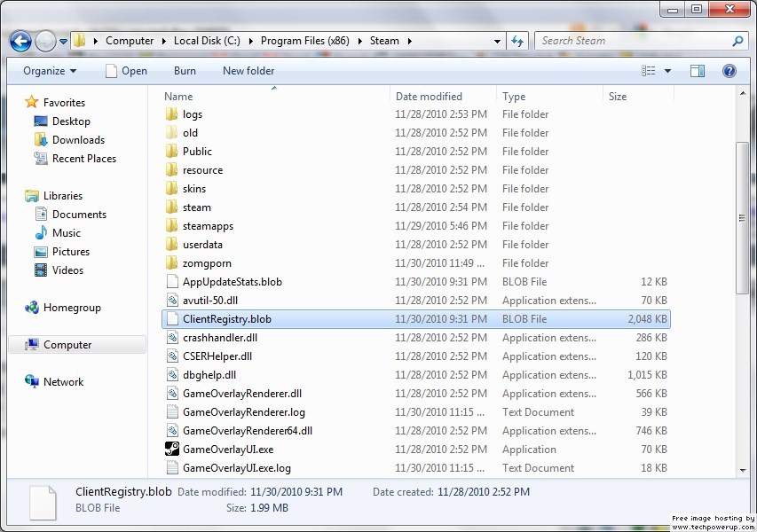This screenshot has width=757, height=532.
Task: Select the logs folder icon
Action: pyautogui.click(x=172, y=113)
